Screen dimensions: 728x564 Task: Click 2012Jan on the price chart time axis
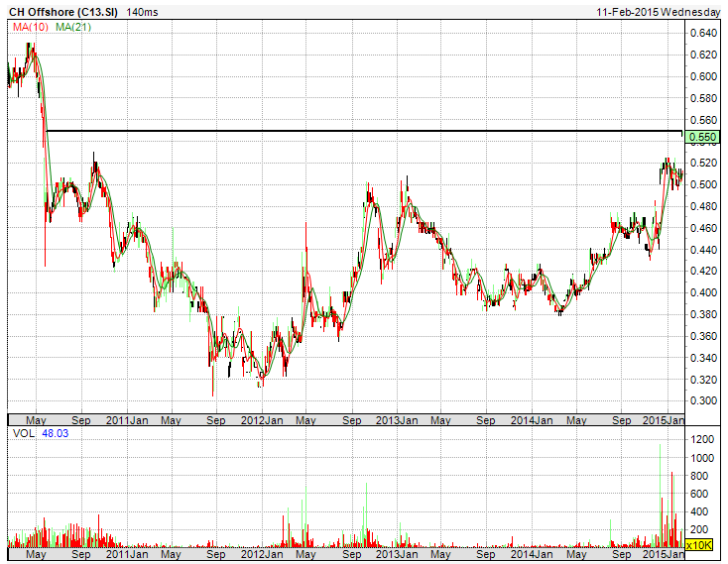(x=264, y=419)
